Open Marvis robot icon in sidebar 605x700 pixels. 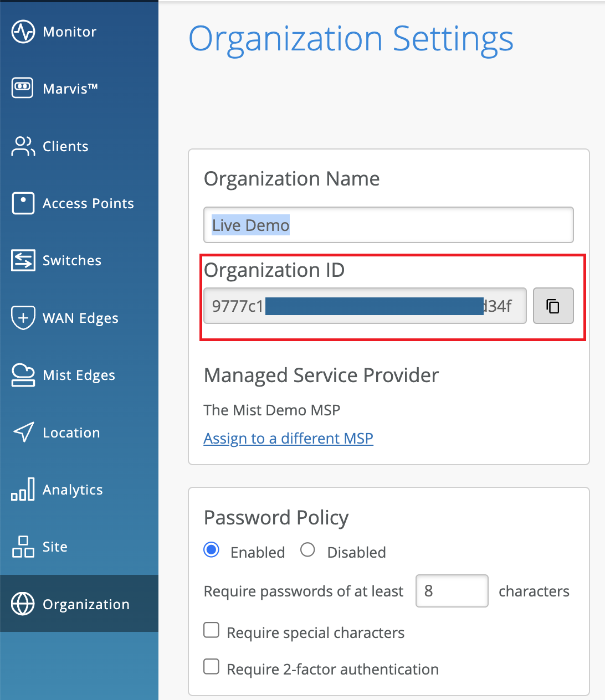click(23, 88)
